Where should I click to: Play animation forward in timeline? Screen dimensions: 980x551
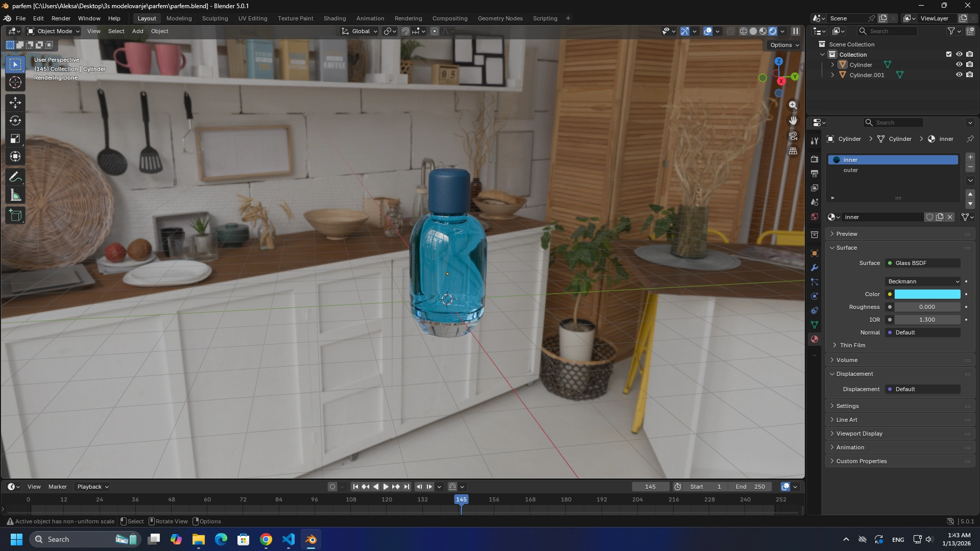[386, 487]
